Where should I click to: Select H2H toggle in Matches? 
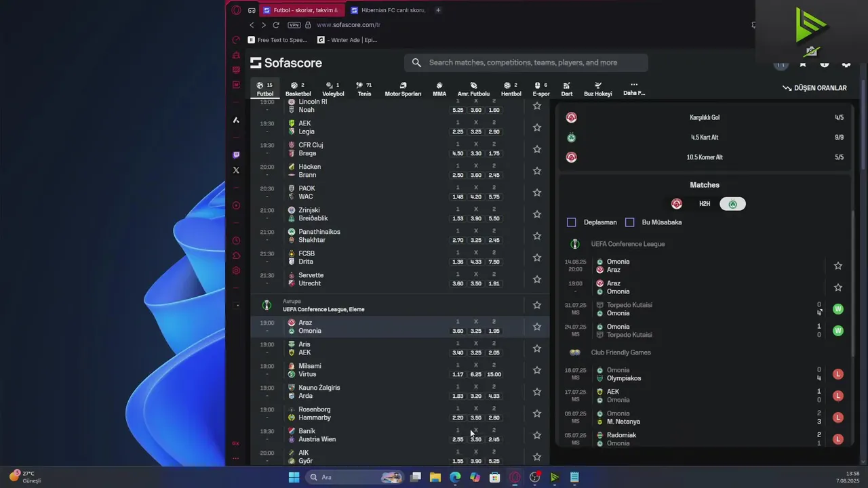click(705, 204)
